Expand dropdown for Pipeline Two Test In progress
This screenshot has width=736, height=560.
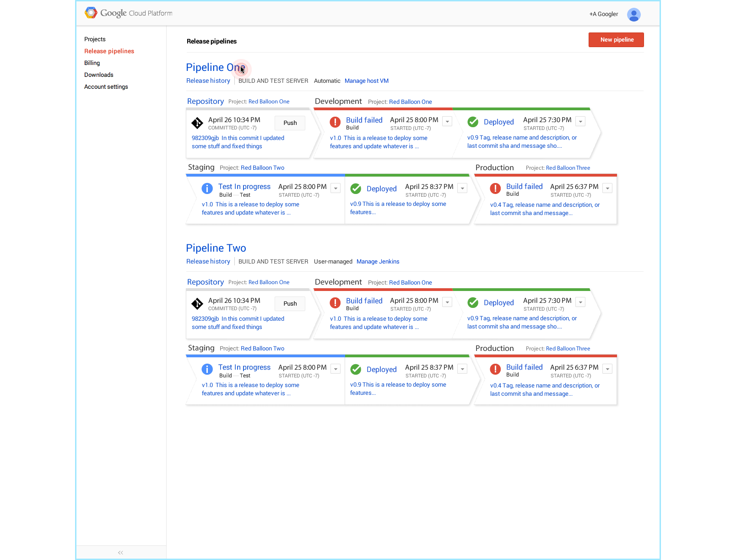(336, 369)
